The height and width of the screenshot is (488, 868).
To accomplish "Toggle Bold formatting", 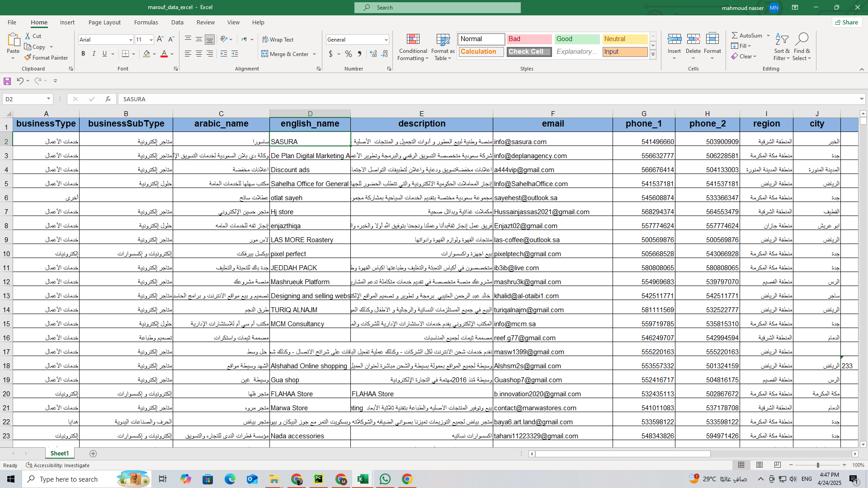I will click(x=83, y=54).
